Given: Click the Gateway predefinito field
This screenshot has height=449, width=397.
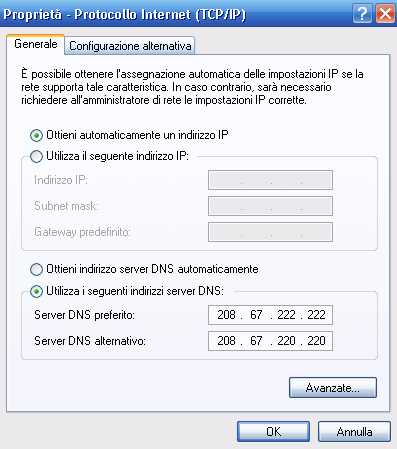Looking at the screenshot, I should 270,232.
